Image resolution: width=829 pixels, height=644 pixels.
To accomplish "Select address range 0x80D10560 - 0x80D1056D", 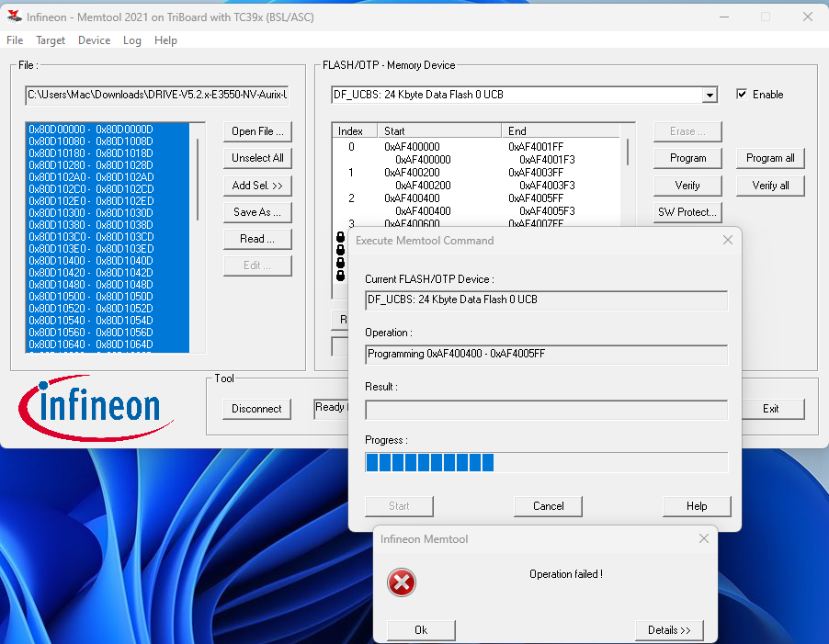I will 108,333.
